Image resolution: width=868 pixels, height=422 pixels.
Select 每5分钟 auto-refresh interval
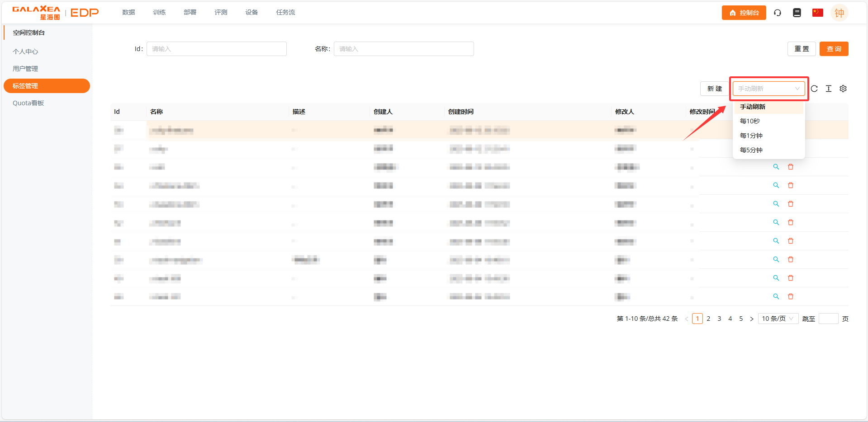click(x=751, y=150)
